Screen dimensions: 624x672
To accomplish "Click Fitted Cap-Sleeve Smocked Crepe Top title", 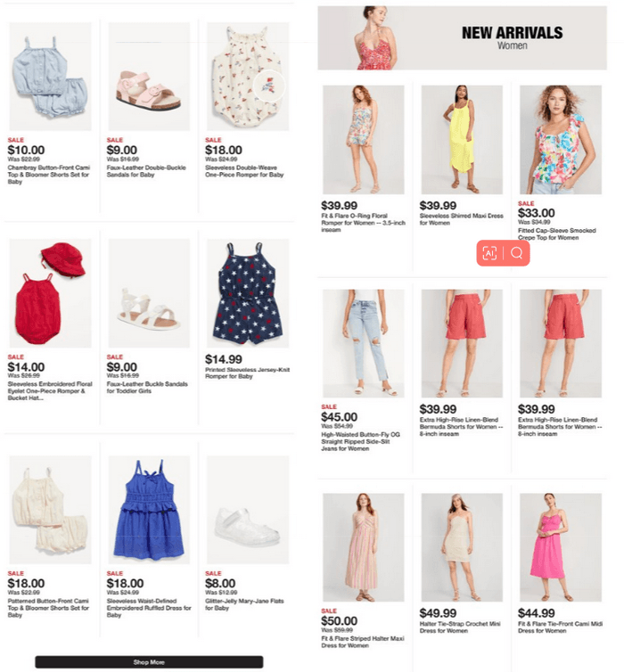I will pos(557,234).
